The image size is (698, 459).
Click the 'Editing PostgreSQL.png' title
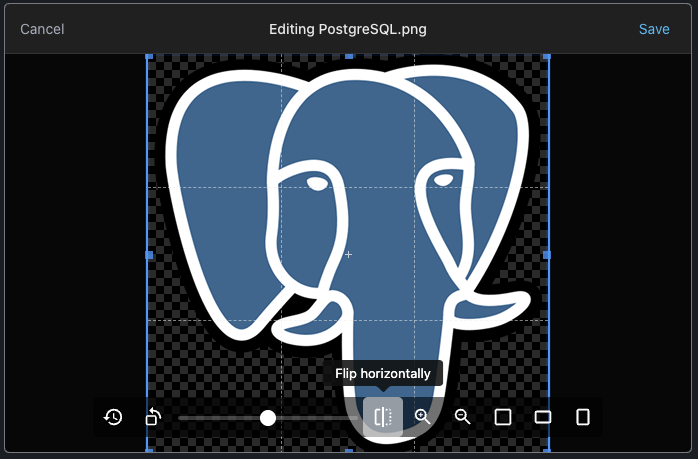[348, 29]
